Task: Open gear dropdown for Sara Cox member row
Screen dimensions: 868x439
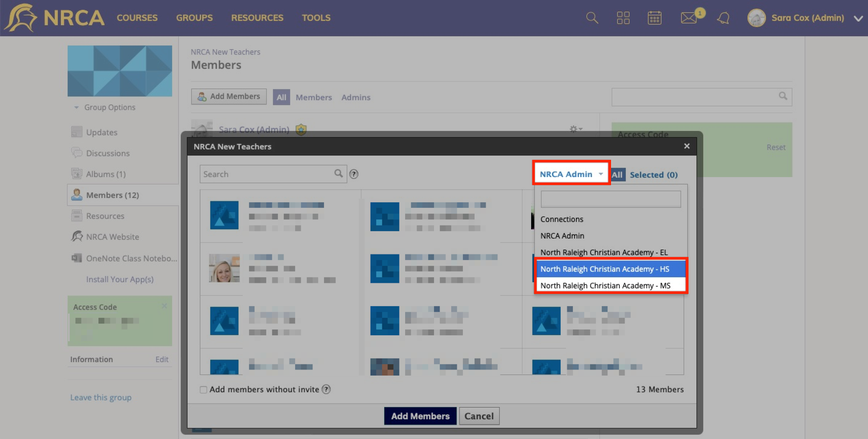Action: click(x=575, y=129)
